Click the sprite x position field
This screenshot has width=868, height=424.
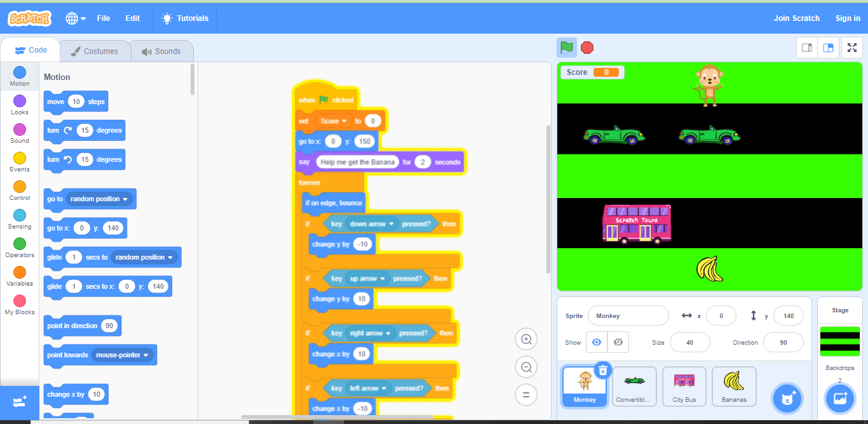click(x=721, y=315)
